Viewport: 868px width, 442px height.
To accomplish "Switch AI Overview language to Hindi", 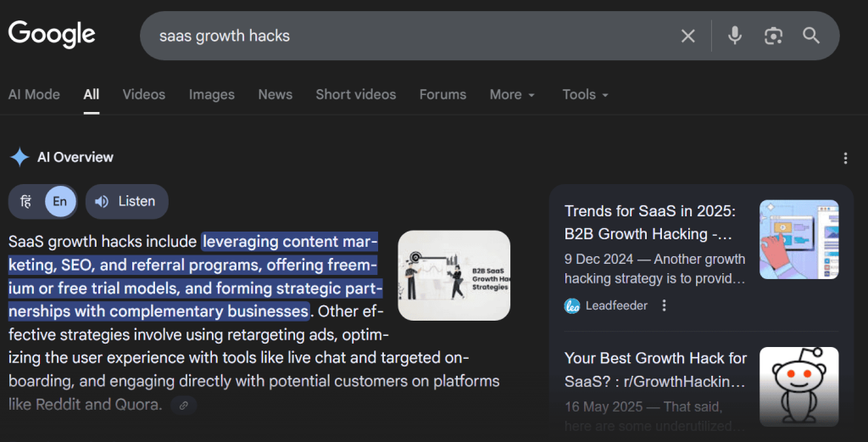I will click(x=26, y=201).
